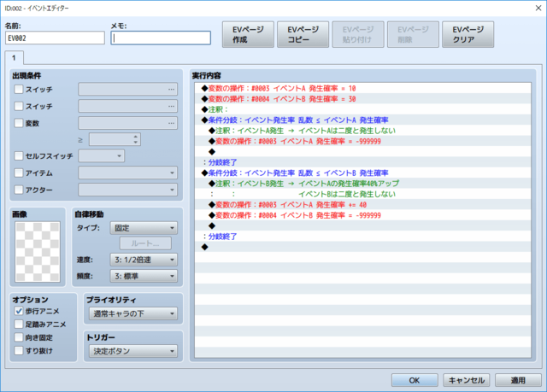Confirm with the OK button

[x=415, y=380]
